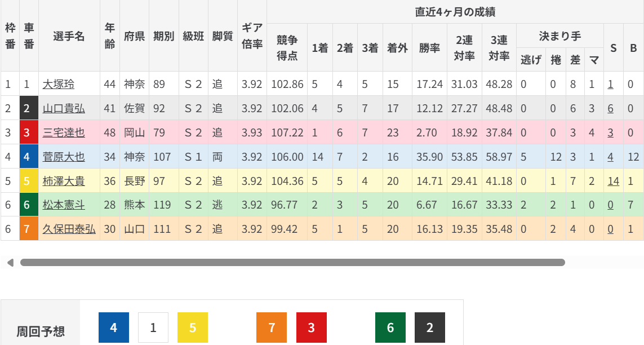Open racer 菅原大也 profile link
The height and width of the screenshot is (345, 644).
pos(64,157)
